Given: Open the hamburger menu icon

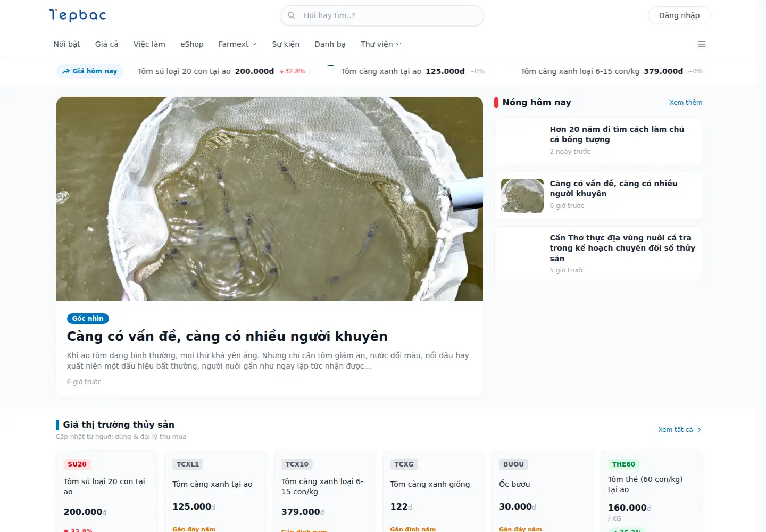Looking at the screenshot, I should pyautogui.click(x=702, y=44).
